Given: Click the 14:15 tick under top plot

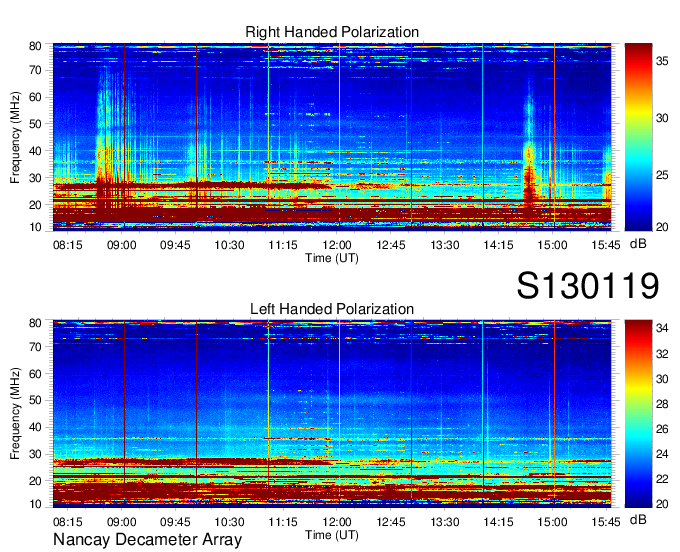Looking at the screenshot, I should 498,245.
